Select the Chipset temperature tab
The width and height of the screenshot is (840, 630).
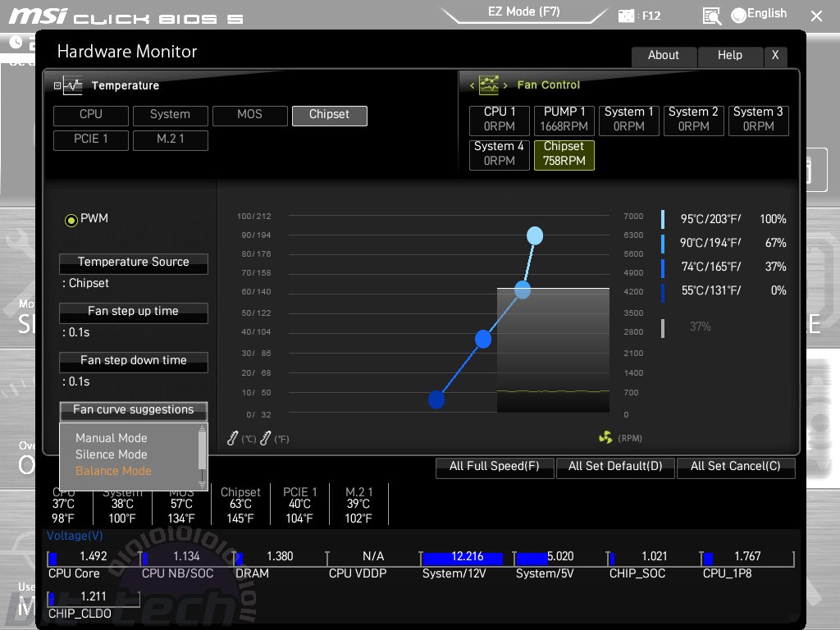coord(330,115)
